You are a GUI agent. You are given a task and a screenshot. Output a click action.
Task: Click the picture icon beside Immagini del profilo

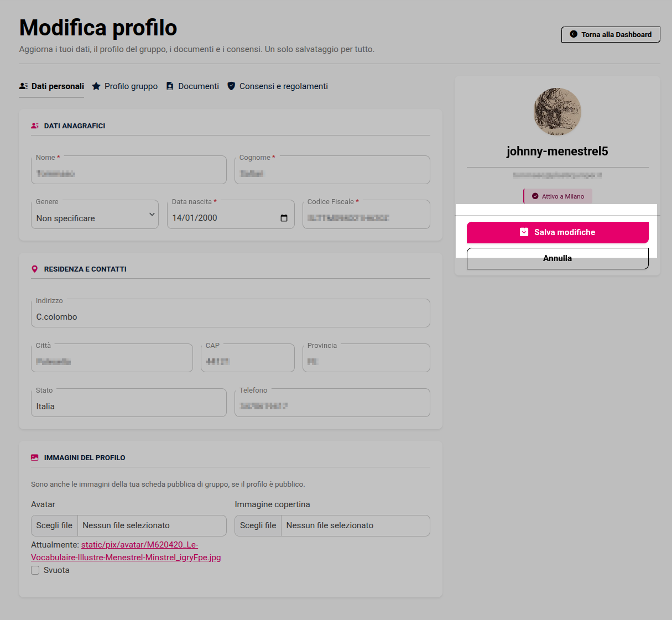click(35, 458)
